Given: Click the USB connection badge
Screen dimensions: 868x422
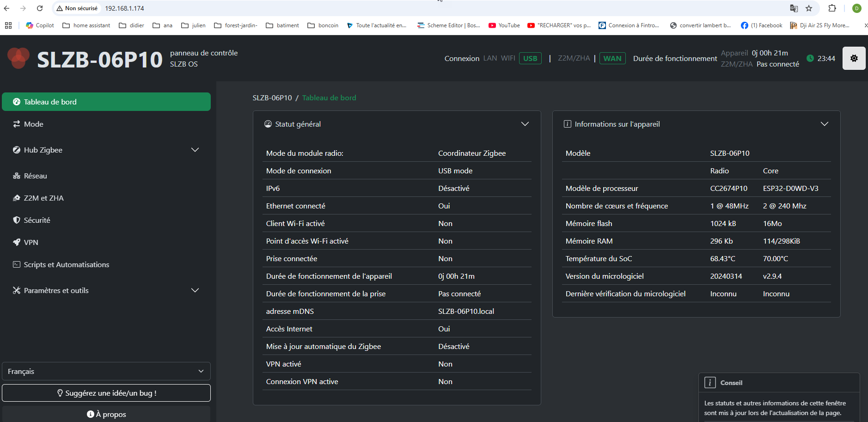Looking at the screenshot, I should click(x=530, y=58).
